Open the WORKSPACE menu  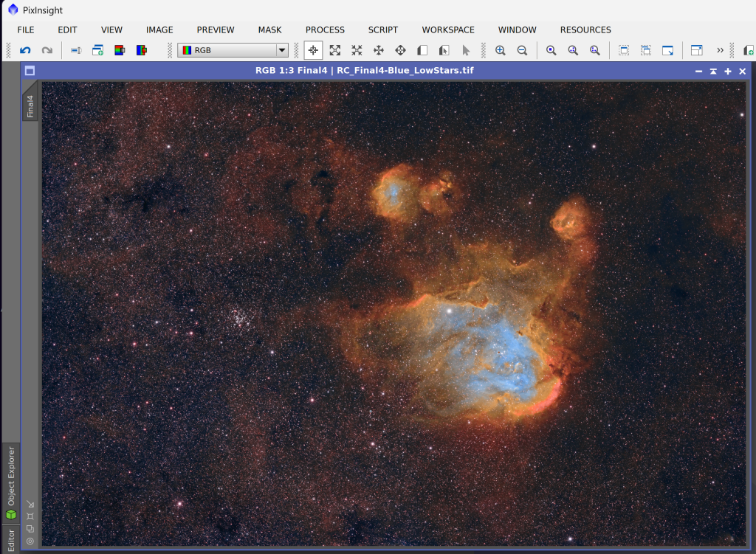(447, 30)
